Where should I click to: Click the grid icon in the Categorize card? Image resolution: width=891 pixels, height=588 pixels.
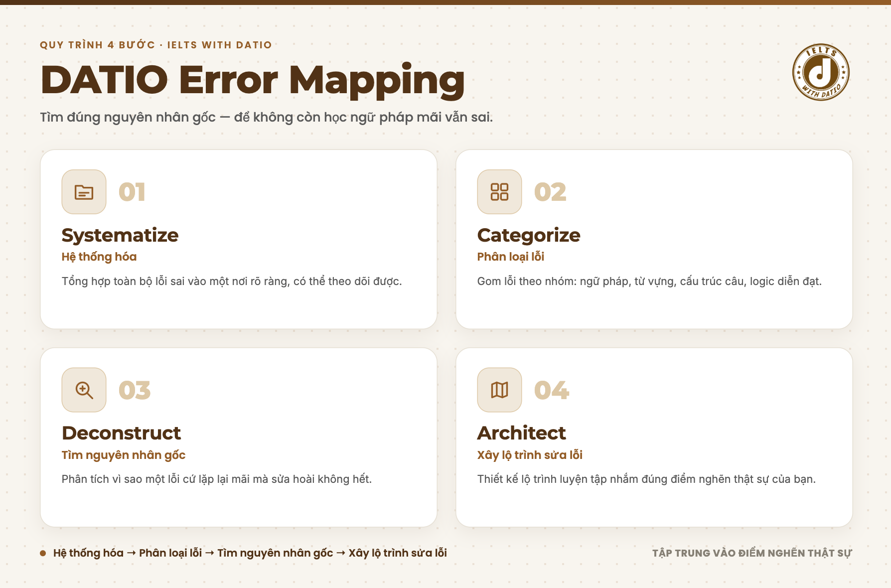(499, 192)
